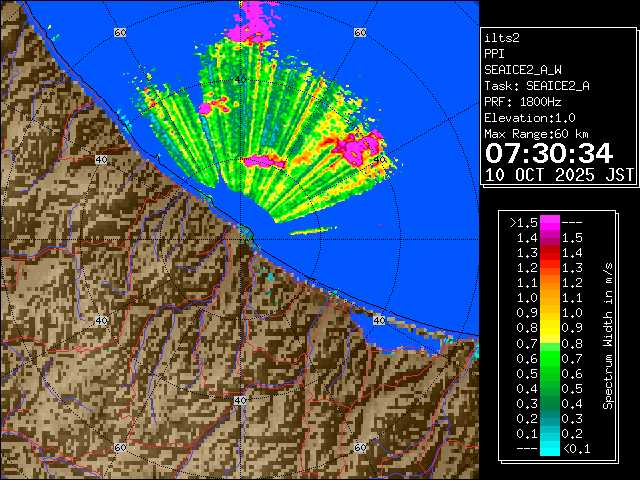Click the magenta swatch atop the legend
The image size is (640, 480).
click(x=549, y=222)
